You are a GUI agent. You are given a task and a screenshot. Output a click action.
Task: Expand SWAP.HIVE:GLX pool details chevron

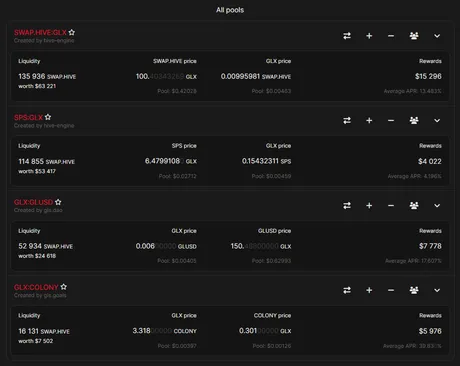[x=437, y=36]
